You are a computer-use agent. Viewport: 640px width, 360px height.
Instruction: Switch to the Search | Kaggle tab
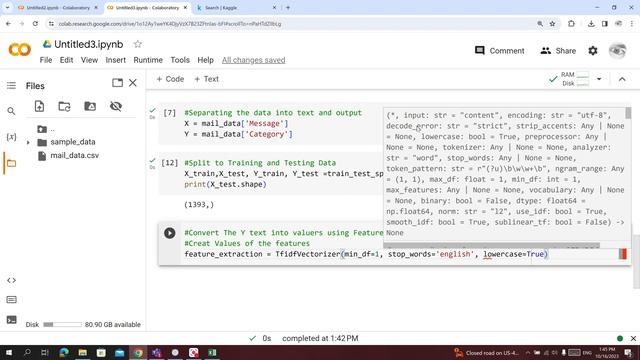coord(235,8)
